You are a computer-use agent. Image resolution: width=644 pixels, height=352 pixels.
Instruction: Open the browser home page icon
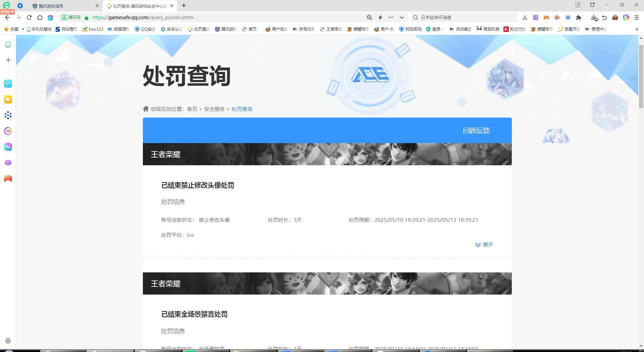[40, 17]
